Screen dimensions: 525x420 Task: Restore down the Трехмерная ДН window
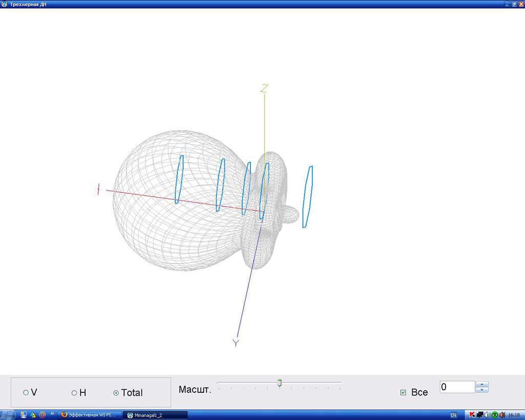514,4
